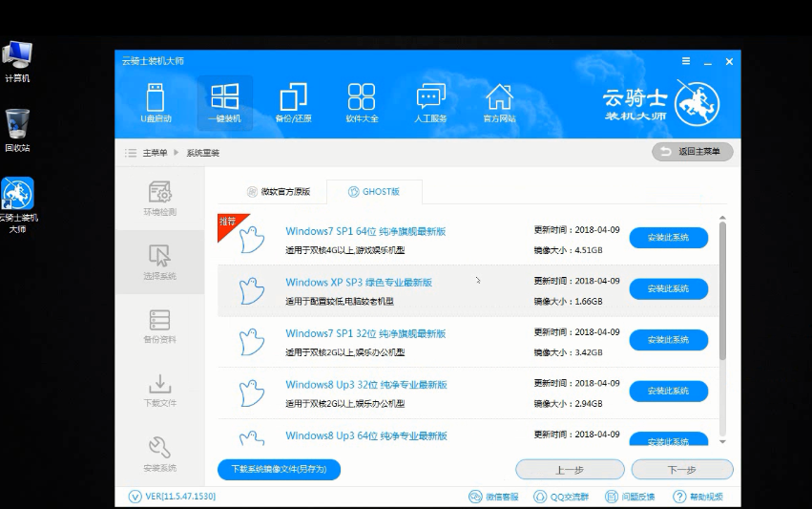Click the Windows7 SP1 64位 ghost icon
This screenshot has width=812, height=509.
point(252,240)
